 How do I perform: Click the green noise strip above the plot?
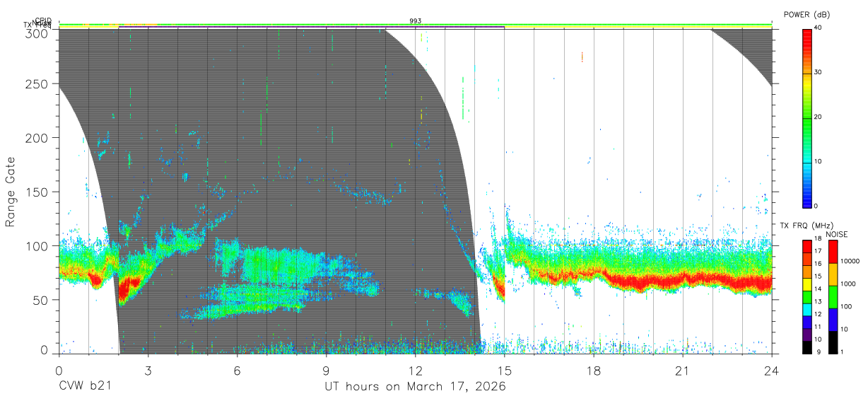click(415, 25)
